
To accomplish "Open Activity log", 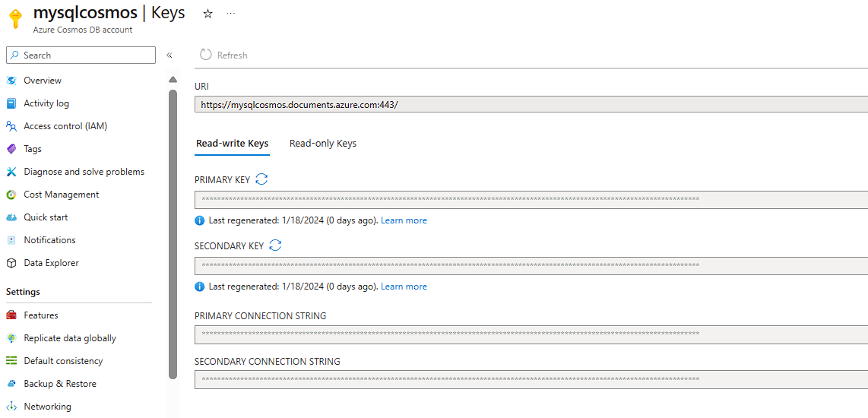I will pos(46,103).
